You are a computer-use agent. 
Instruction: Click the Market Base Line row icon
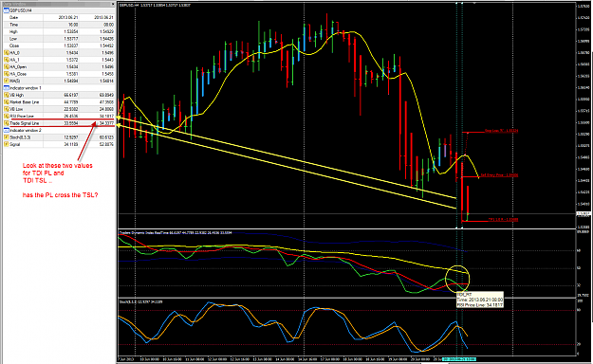tap(6, 102)
